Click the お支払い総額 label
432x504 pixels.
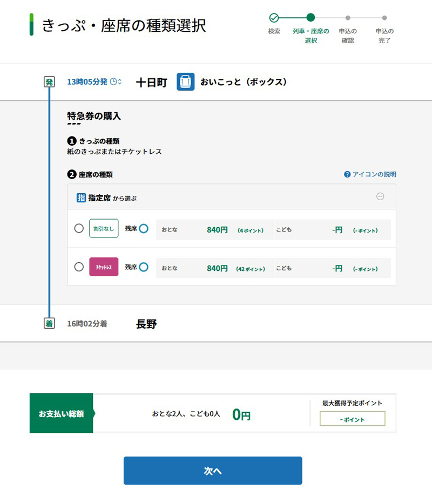(61, 413)
